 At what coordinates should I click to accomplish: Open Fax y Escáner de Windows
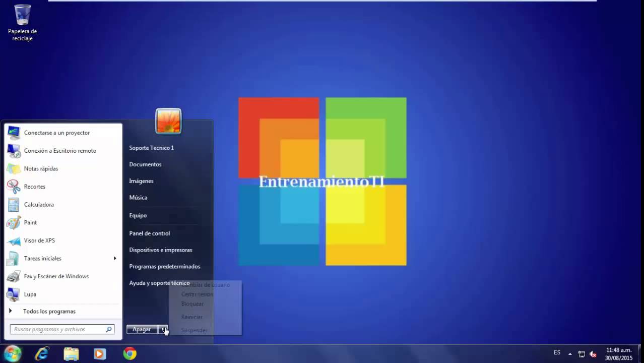point(63,276)
